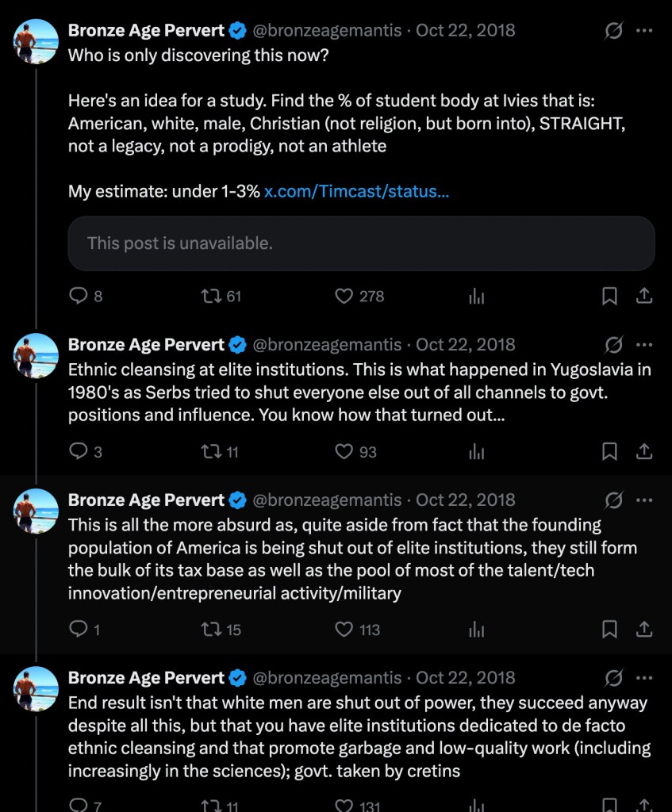Repost the tax base post with 15 reposts
Screen dimensions: 672x812
click(x=211, y=630)
